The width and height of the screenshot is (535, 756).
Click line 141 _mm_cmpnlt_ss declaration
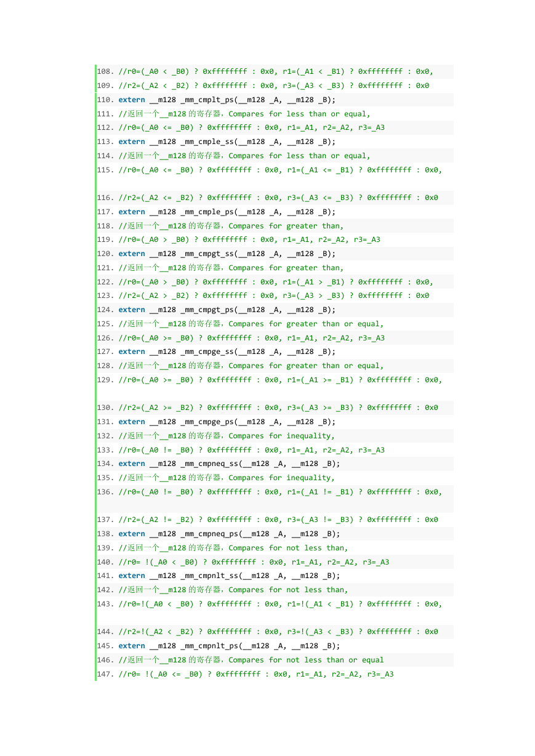(x=229, y=576)
